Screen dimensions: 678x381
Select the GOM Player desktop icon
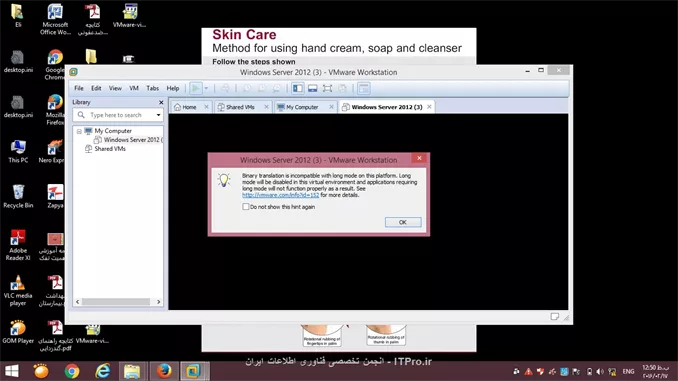tap(18, 332)
